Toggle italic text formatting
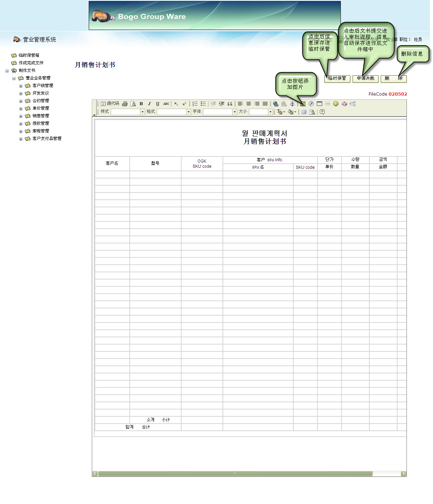Image resolution: width=433 pixels, height=504 pixels. (149, 104)
